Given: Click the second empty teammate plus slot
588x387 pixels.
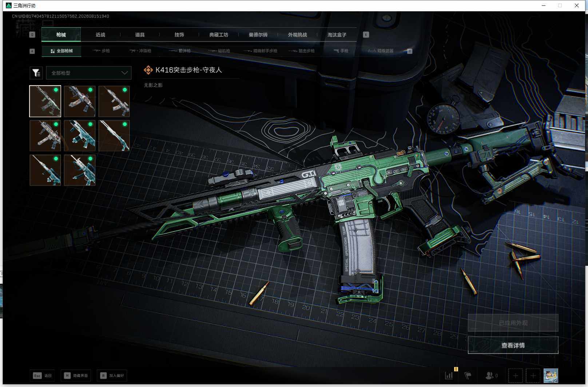Looking at the screenshot, I should 533,375.
